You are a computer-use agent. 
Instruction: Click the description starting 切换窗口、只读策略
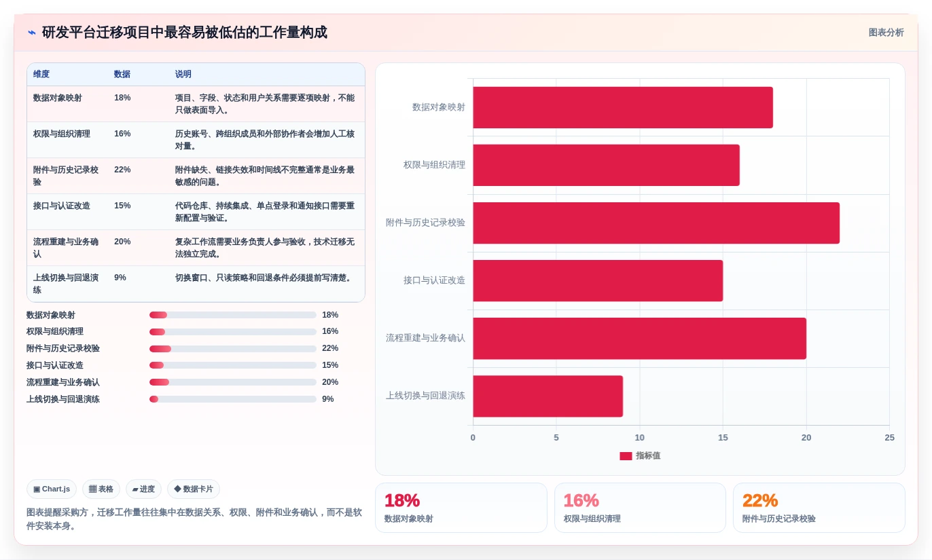pos(264,278)
